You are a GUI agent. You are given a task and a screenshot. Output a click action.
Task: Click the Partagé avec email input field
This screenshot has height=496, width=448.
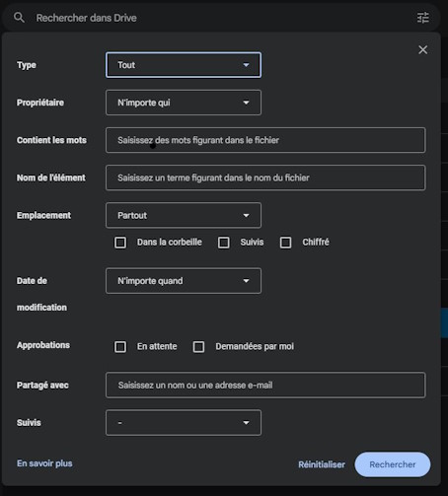pyautogui.click(x=265, y=386)
